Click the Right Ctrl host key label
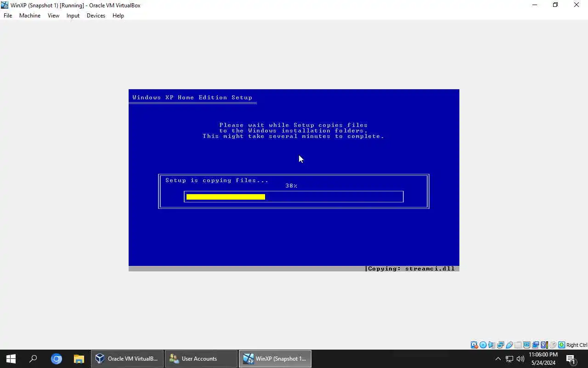Image resolution: width=588 pixels, height=368 pixels. pos(577,345)
